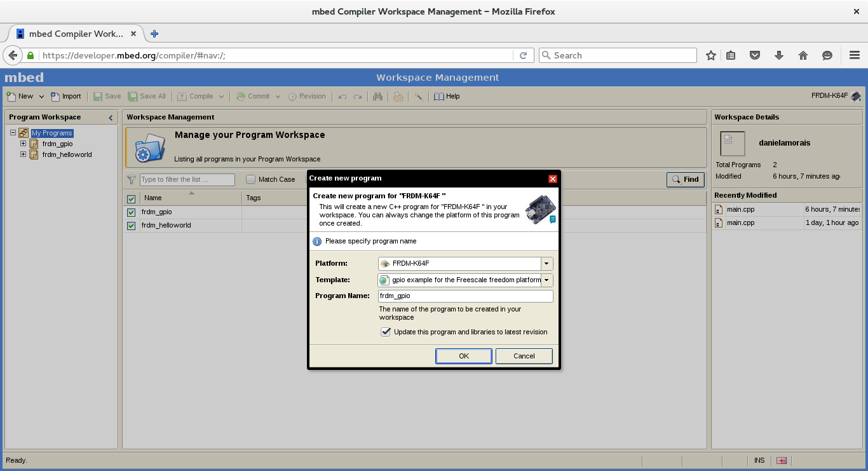Open the Firefox downloads arrow icon
This screenshot has width=868, height=471.
779,55
